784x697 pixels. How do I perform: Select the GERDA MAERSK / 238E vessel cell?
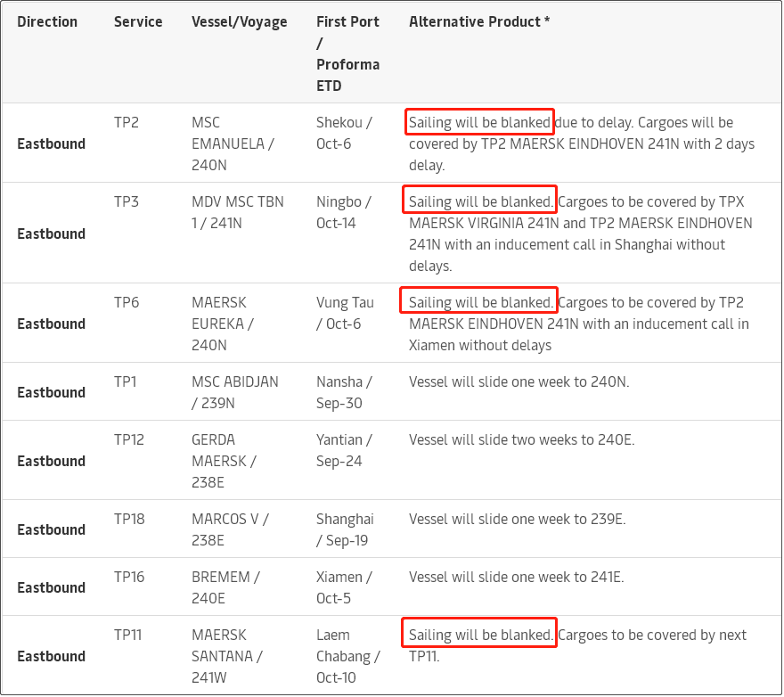pyautogui.click(x=224, y=461)
